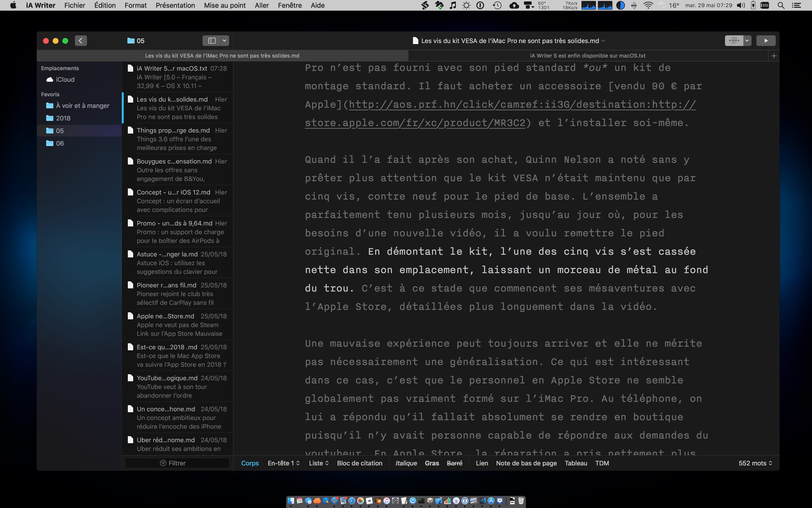Image resolution: width=812 pixels, height=508 pixels.
Task: Open the focus mode dropdown arrow
Action: coord(747,41)
